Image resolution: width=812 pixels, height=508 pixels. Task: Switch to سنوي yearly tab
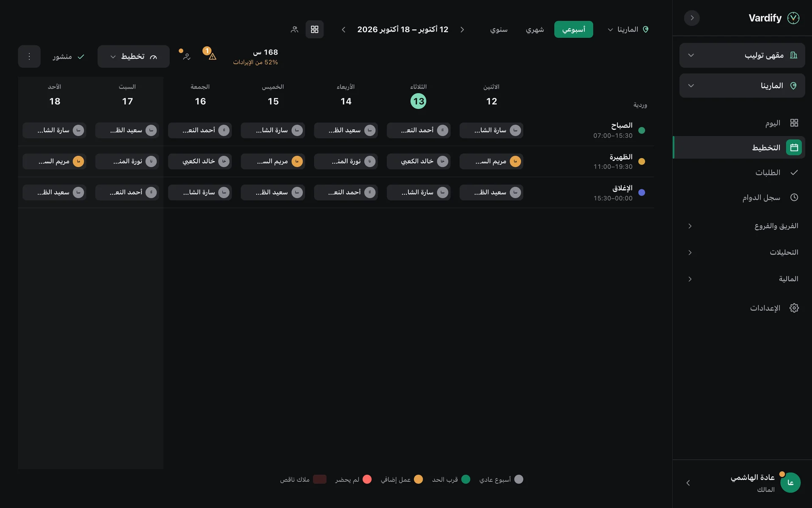499,29
